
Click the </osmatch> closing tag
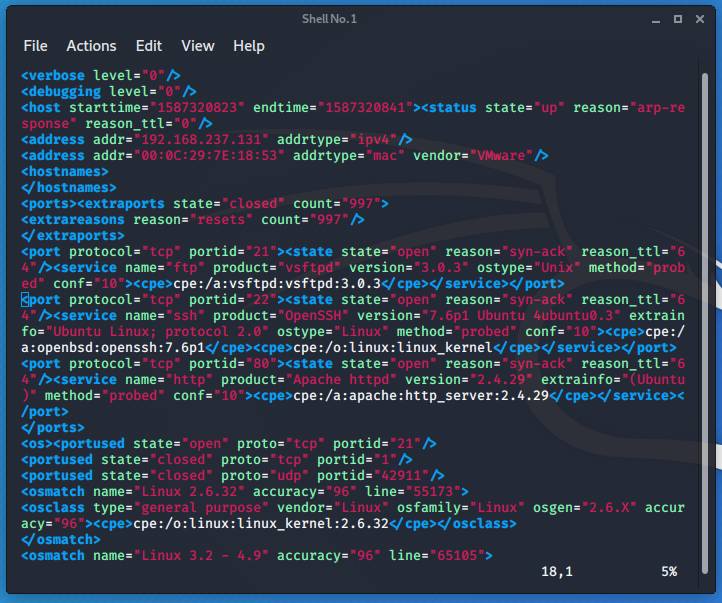61,539
